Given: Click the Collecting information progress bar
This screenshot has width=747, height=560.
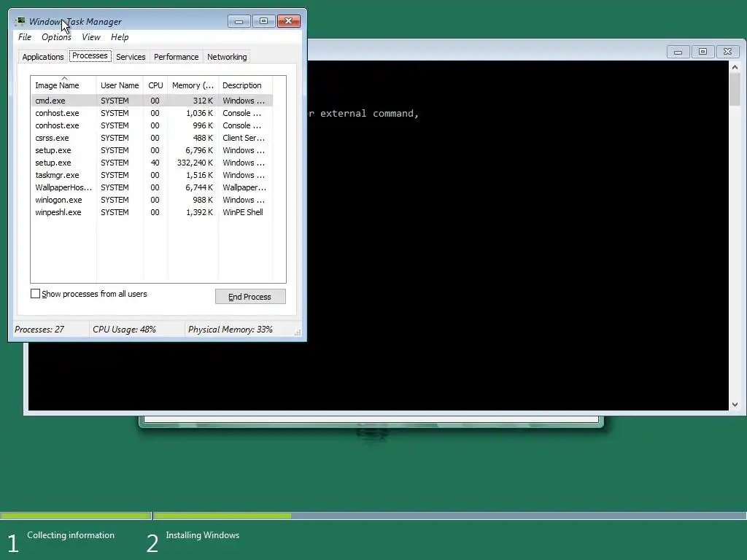Looking at the screenshot, I should point(76,516).
